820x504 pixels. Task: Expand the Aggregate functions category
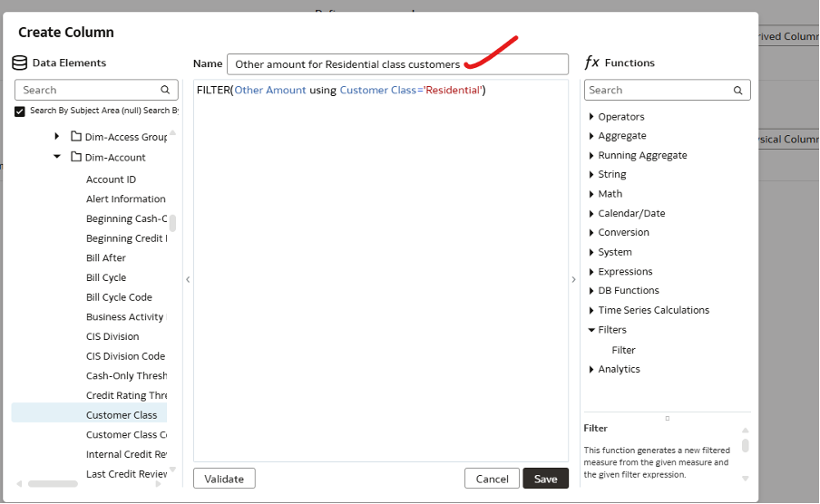[591, 136]
